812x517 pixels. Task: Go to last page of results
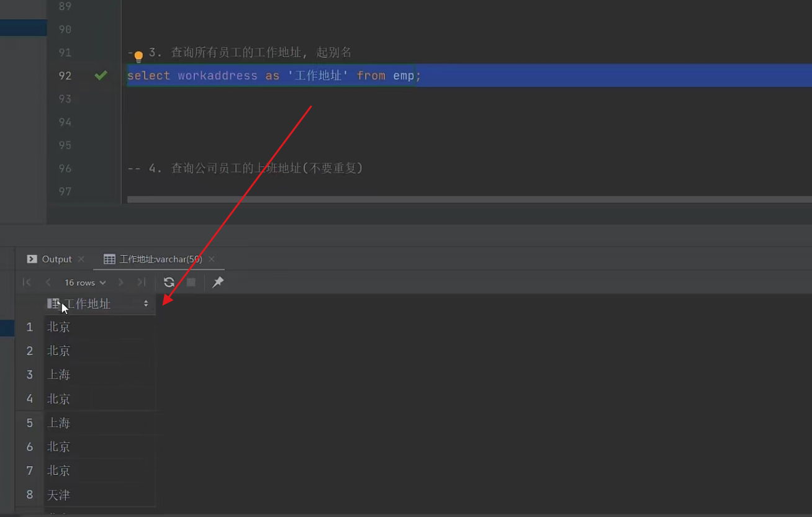coord(142,282)
